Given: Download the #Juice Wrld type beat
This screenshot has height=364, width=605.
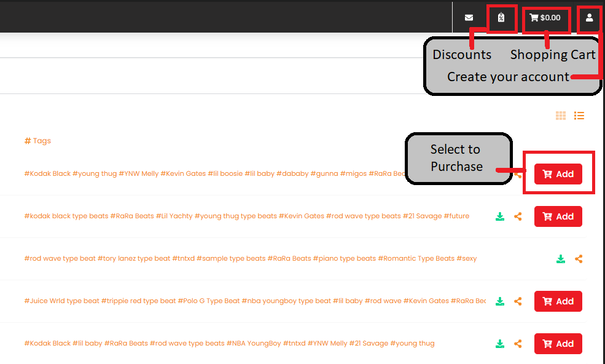Looking at the screenshot, I should 500,301.
